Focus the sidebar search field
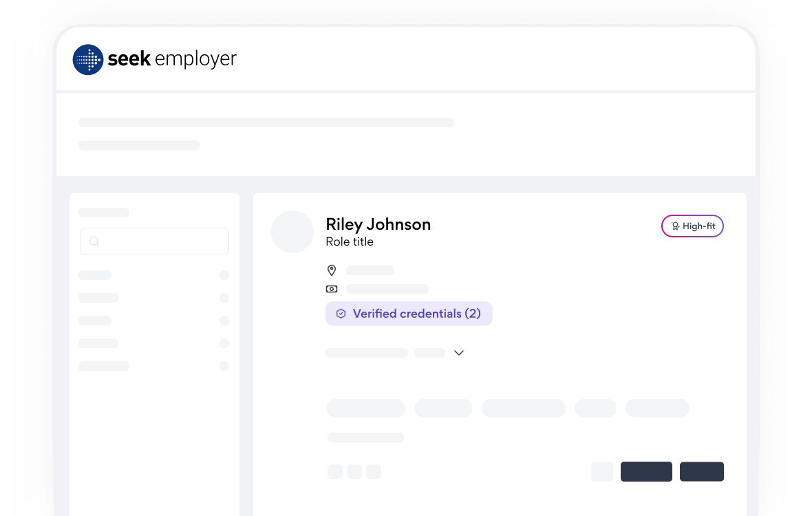 point(154,241)
